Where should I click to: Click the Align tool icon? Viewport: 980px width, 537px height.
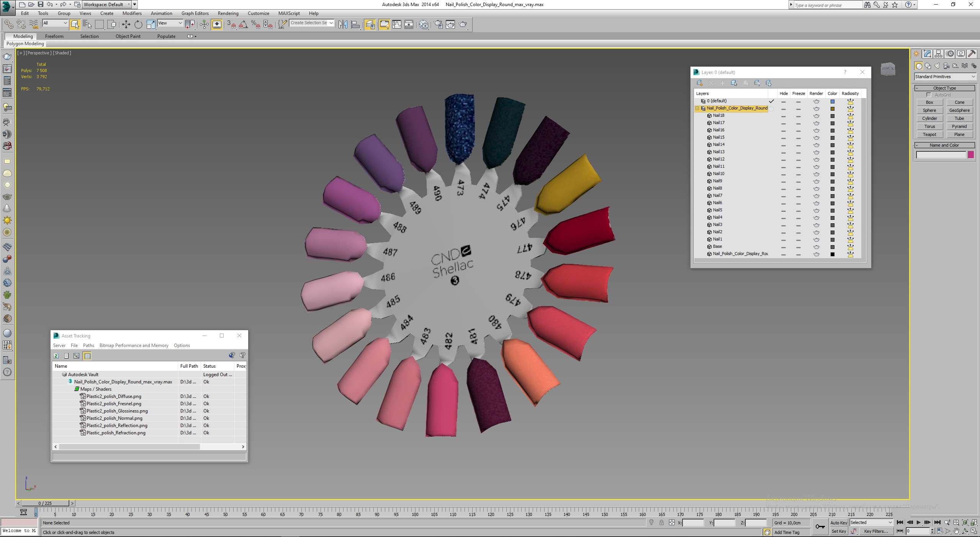point(355,25)
